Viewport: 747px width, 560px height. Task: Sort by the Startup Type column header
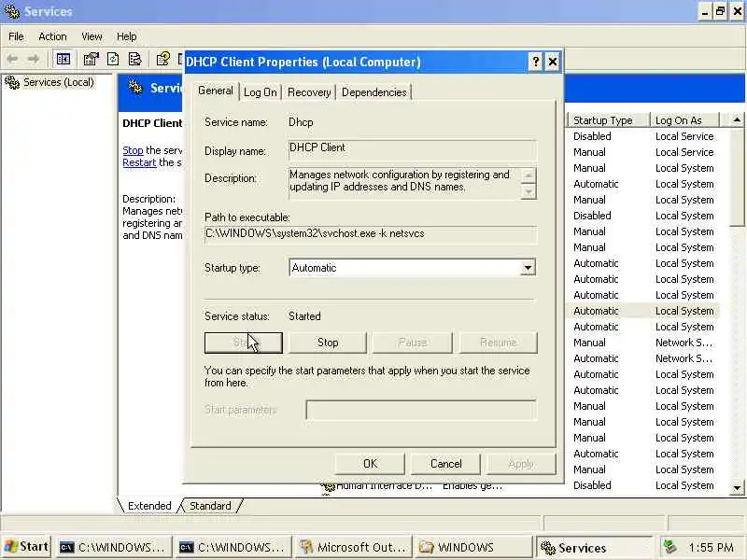click(609, 120)
